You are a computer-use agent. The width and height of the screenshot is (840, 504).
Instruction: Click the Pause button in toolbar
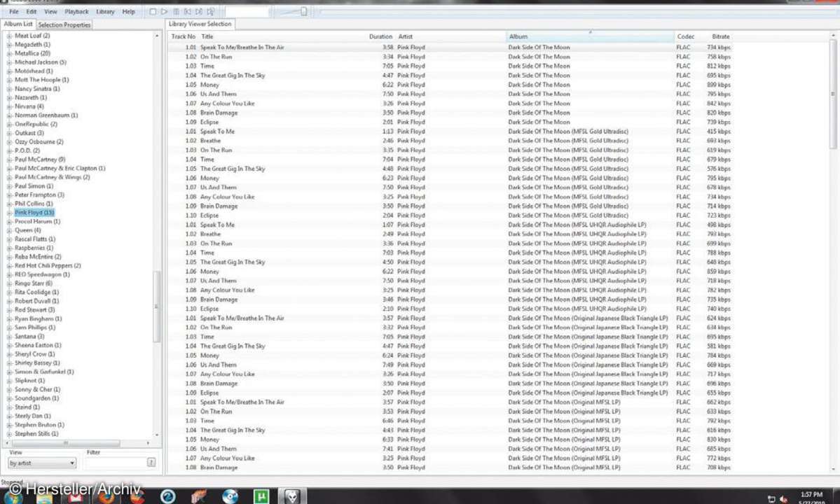point(177,11)
